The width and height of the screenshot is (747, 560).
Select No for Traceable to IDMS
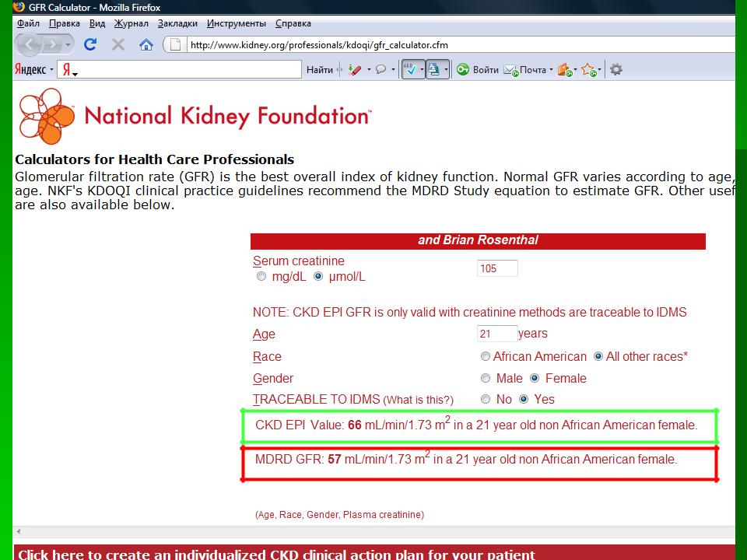[x=485, y=399]
